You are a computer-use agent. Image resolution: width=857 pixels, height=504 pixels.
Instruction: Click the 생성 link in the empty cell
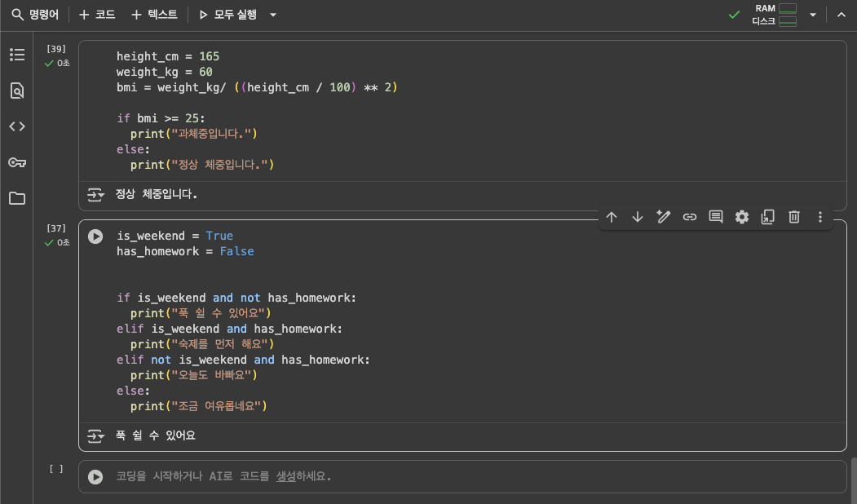pos(286,476)
